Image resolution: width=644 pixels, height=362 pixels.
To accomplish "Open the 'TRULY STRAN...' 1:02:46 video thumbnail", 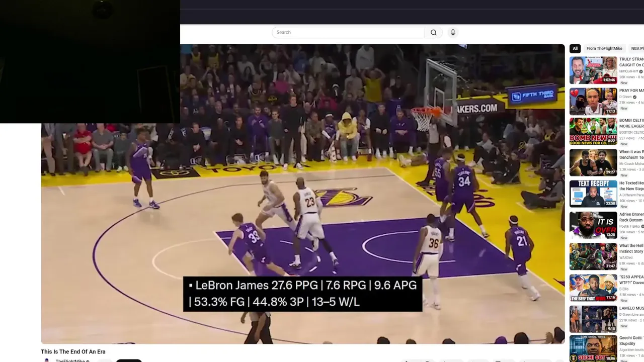I will [x=593, y=70].
